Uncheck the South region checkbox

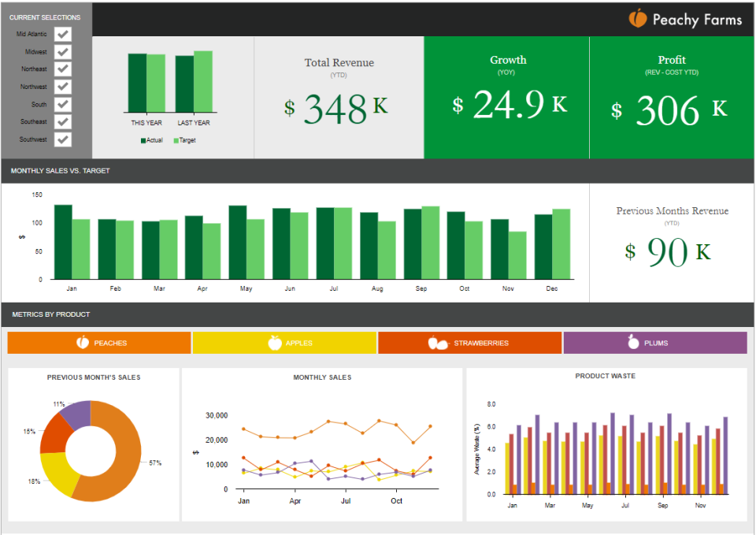(61, 104)
